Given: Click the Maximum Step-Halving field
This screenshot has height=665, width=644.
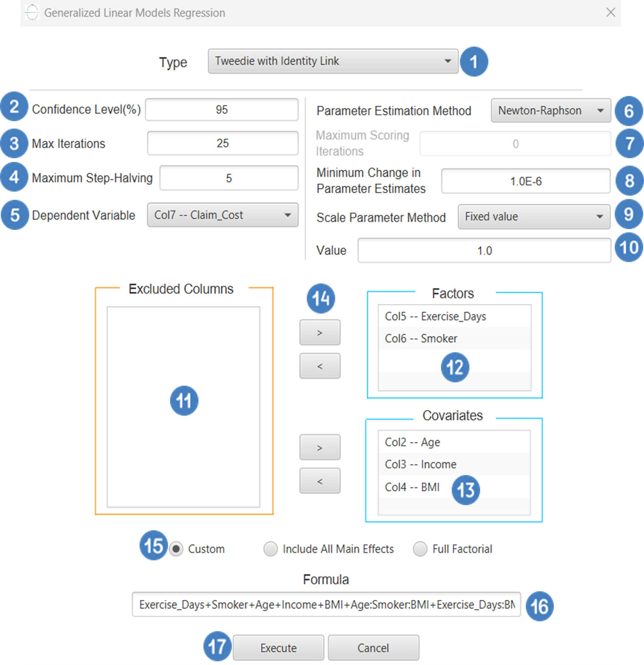Looking at the screenshot, I should [x=229, y=178].
